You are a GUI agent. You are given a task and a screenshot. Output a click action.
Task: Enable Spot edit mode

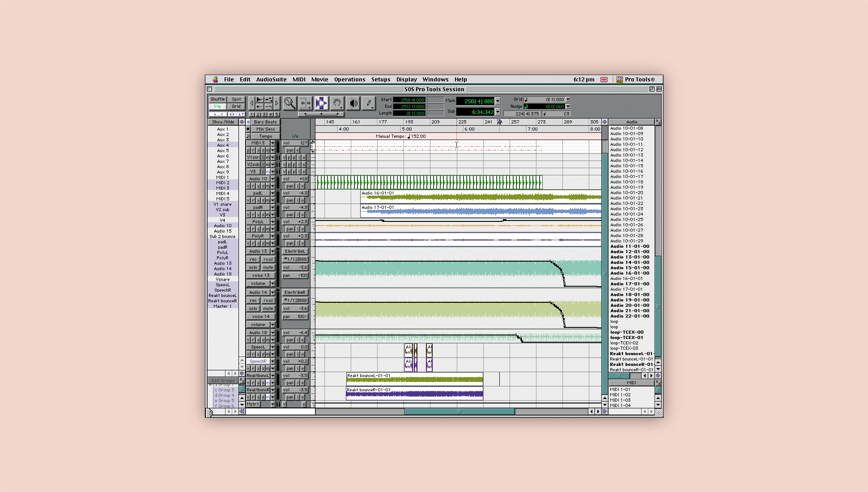[236, 99]
